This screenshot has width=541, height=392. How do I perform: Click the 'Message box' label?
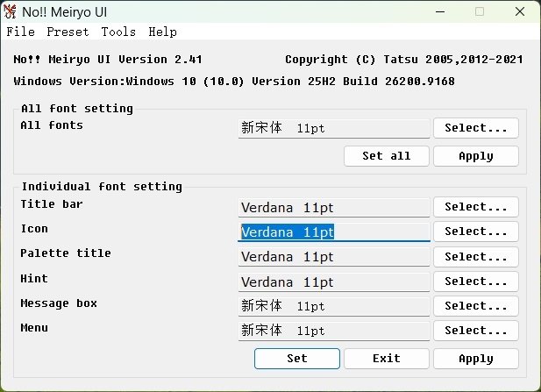point(59,303)
